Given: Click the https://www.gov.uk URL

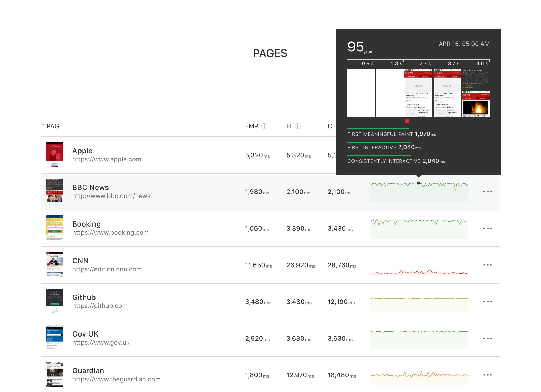Looking at the screenshot, I should [101, 343].
